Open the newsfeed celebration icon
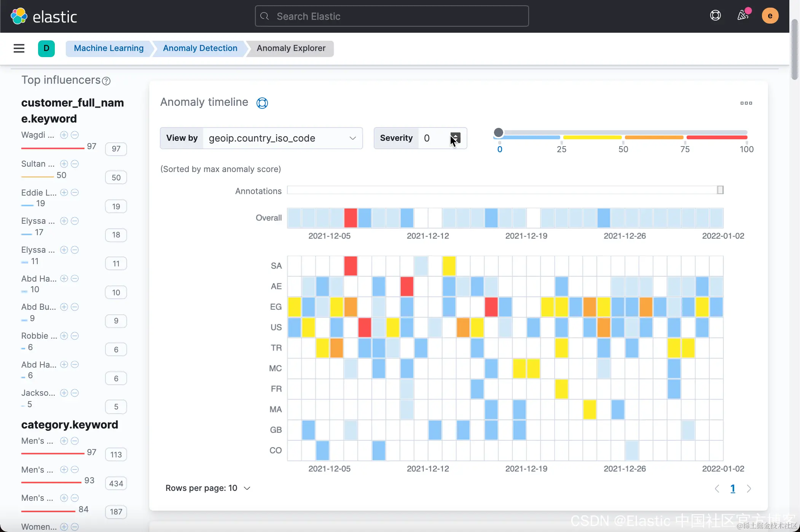The image size is (800, 532). click(x=743, y=16)
